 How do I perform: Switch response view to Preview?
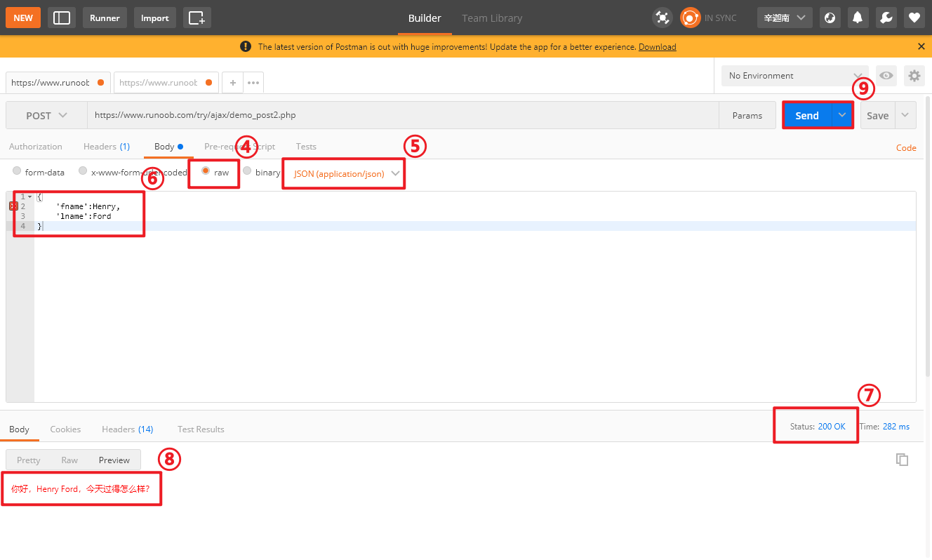(114, 460)
